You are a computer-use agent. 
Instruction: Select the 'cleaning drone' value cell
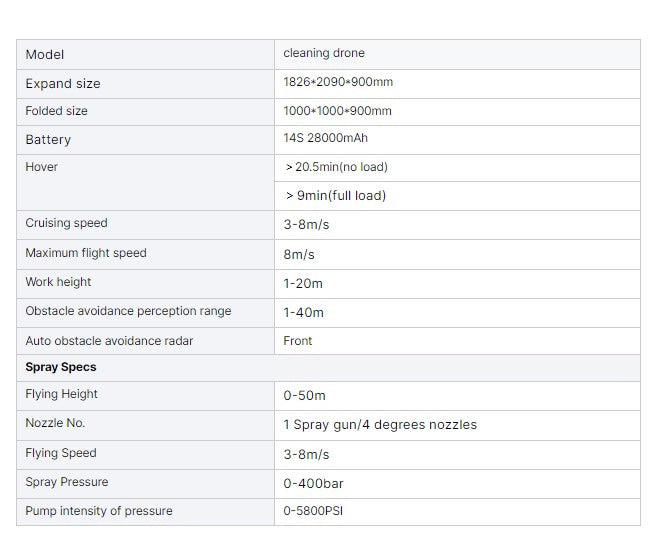coord(324,54)
